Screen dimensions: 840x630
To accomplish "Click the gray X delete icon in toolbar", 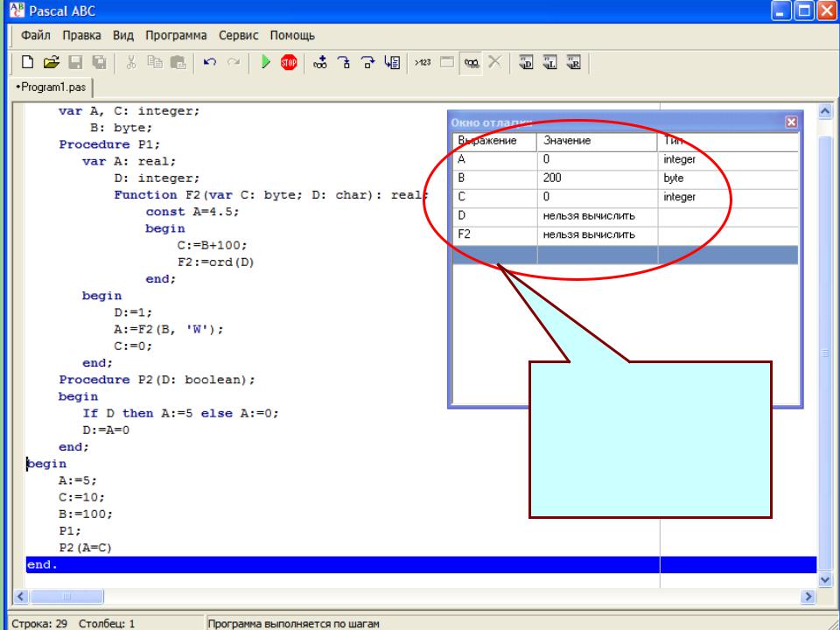I will 495,63.
